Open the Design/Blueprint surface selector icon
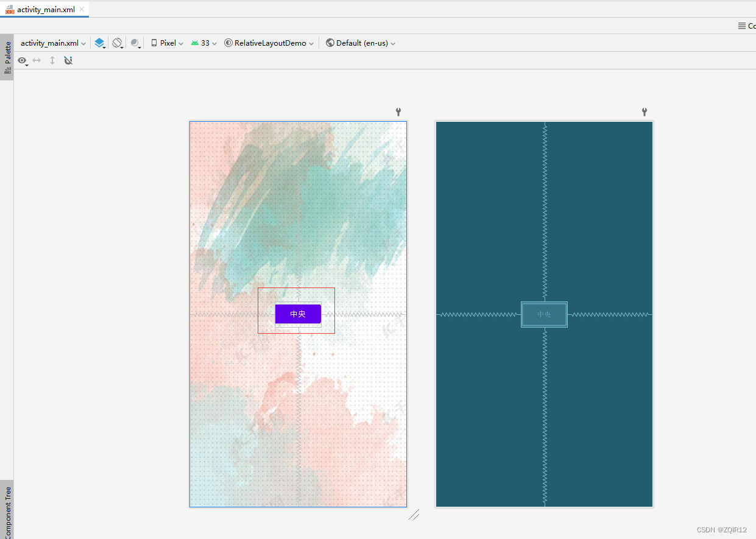 point(99,43)
